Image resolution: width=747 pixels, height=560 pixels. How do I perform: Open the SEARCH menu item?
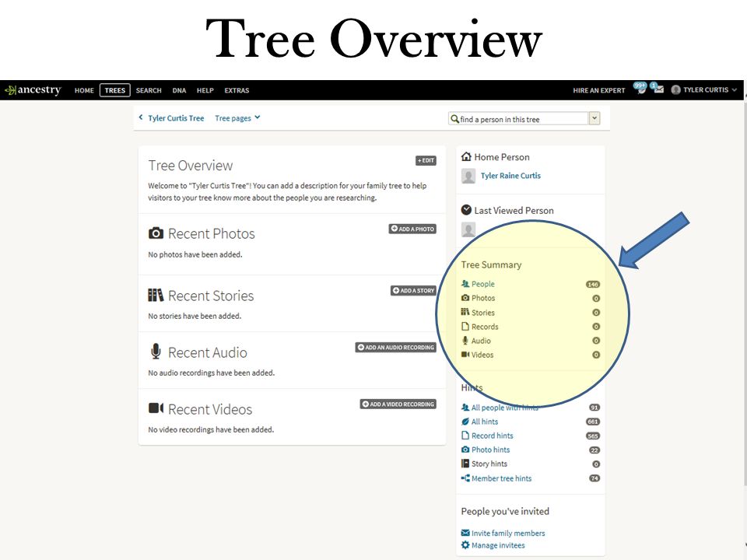point(149,90)
